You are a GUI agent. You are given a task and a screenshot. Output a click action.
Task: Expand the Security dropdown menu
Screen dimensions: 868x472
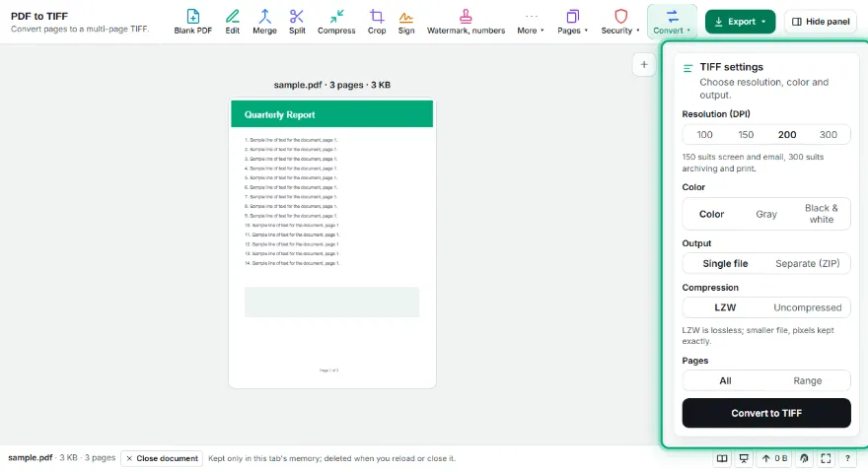620,22
